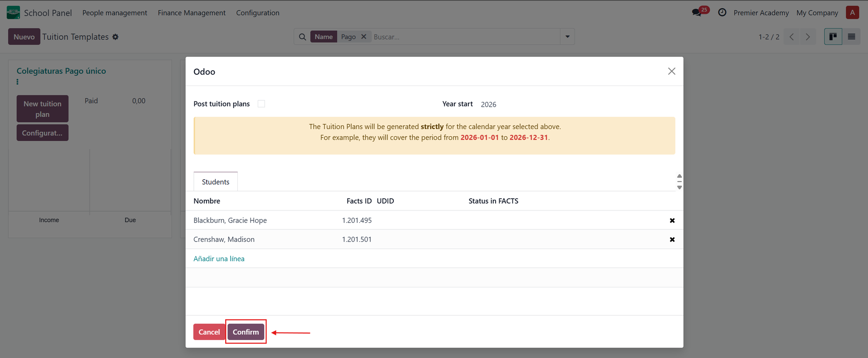Remove Blackburn, Gracie Hope row
Image resolution: width=868 pixels, height=358 pixels.
tap(672, 220)
